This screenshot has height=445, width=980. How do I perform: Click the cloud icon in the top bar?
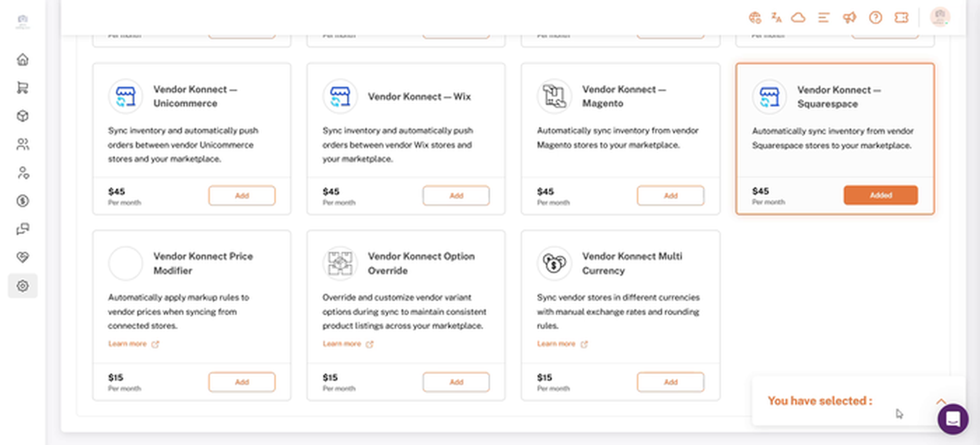(799, 18)
